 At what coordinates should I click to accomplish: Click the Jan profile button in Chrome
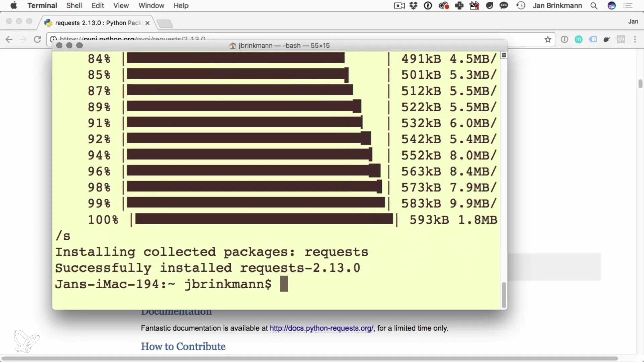coord(633,21)
